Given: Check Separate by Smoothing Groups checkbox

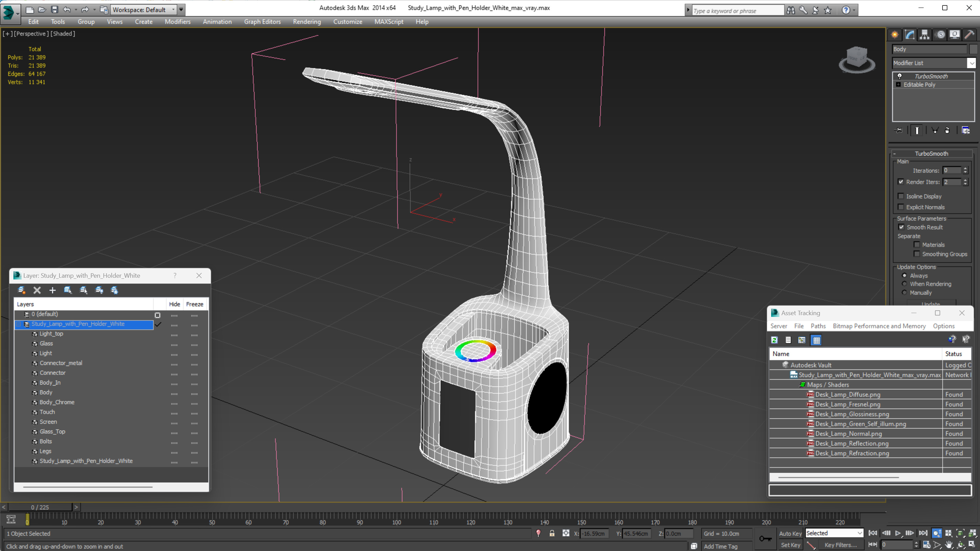Looking at the screenshot, I should 917,254.
